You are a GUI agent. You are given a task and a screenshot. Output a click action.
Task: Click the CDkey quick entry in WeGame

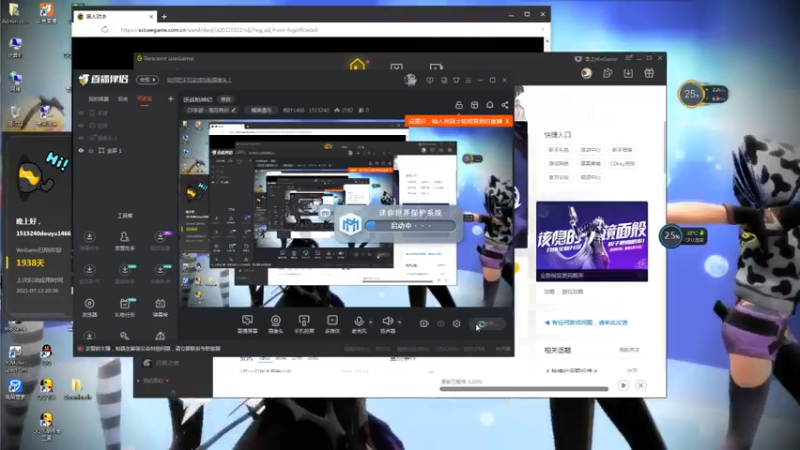click(x=622, y=164)
